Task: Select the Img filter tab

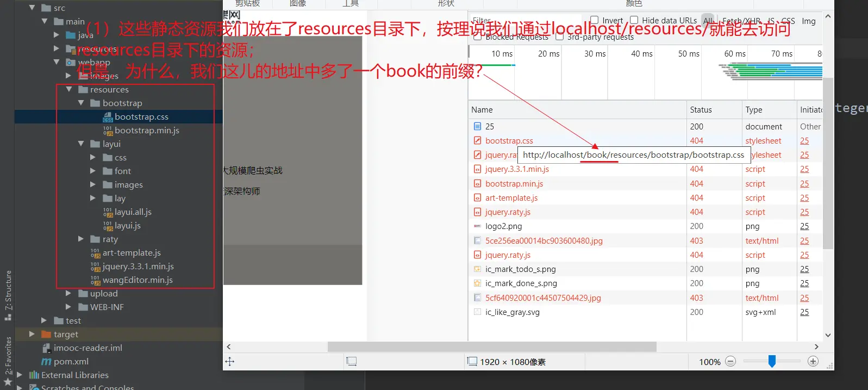Action: [809, 21]
